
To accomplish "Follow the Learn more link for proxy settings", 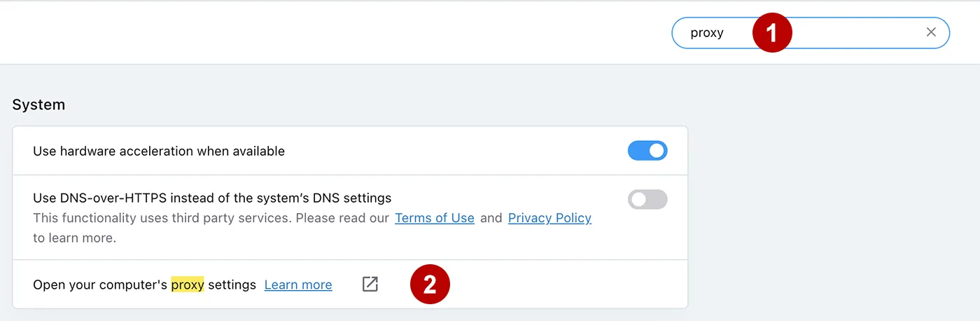I will (x=298, y=285).
